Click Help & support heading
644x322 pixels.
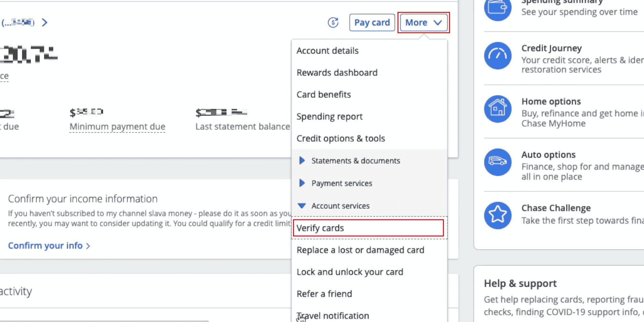pos(520,283)
